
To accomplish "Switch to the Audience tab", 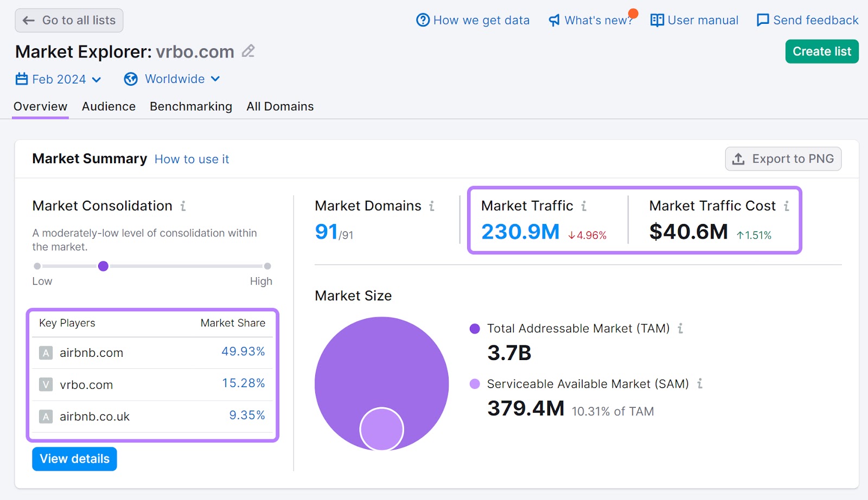I will coord(108,106).
